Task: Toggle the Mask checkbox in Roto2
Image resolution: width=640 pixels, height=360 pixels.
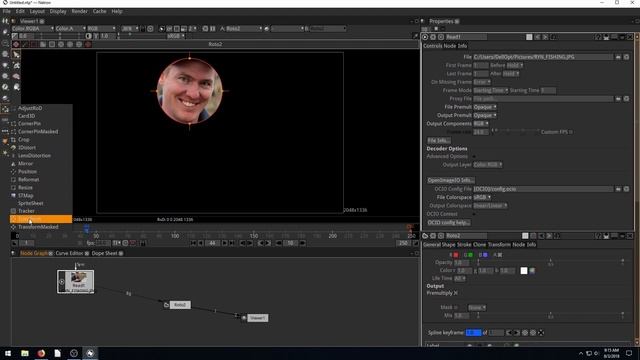Action: pos(456,307)
